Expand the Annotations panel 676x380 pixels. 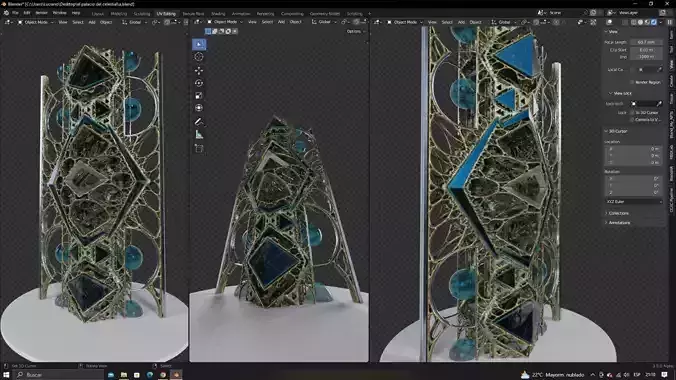(619, 223)
